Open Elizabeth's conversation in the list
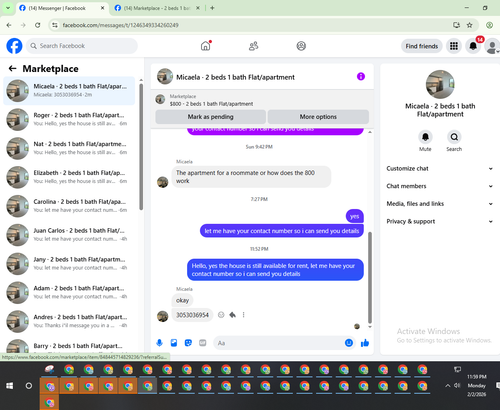The width and height of the screenshot is (500, 410). coord(69,177)
